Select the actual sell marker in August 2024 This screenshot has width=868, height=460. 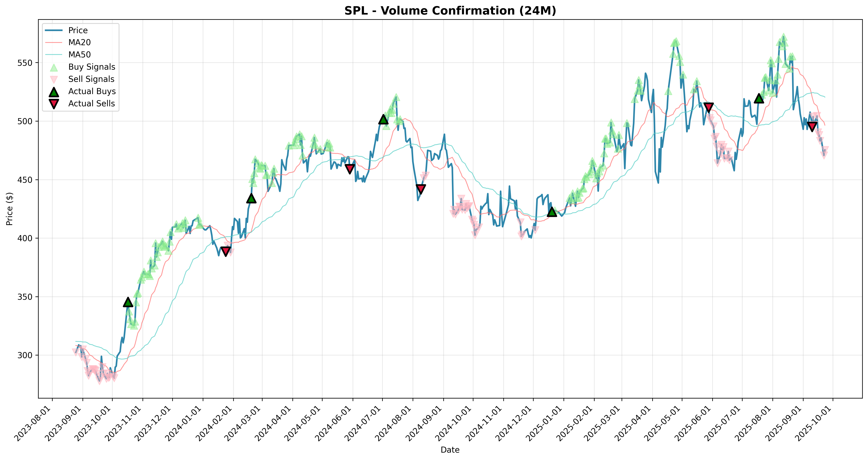coord(421,189)
